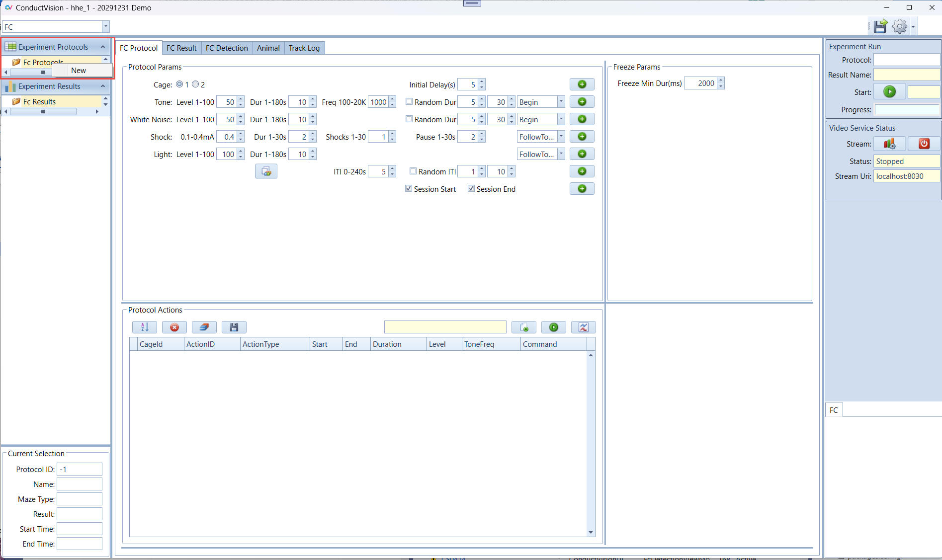The image size is (942, 560).
Task: Uncheck the Session Start checkbox
Action: (x=409, y=189)
